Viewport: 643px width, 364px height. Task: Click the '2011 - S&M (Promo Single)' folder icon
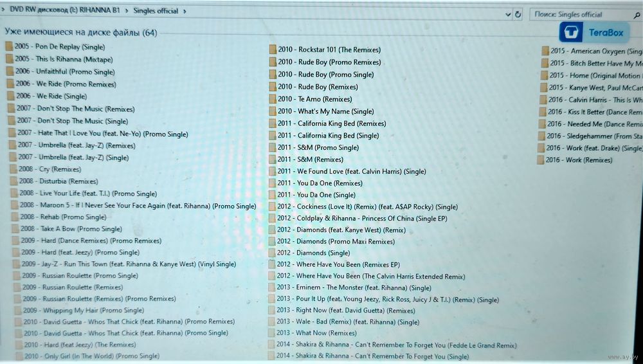click(x=272, y=147)
